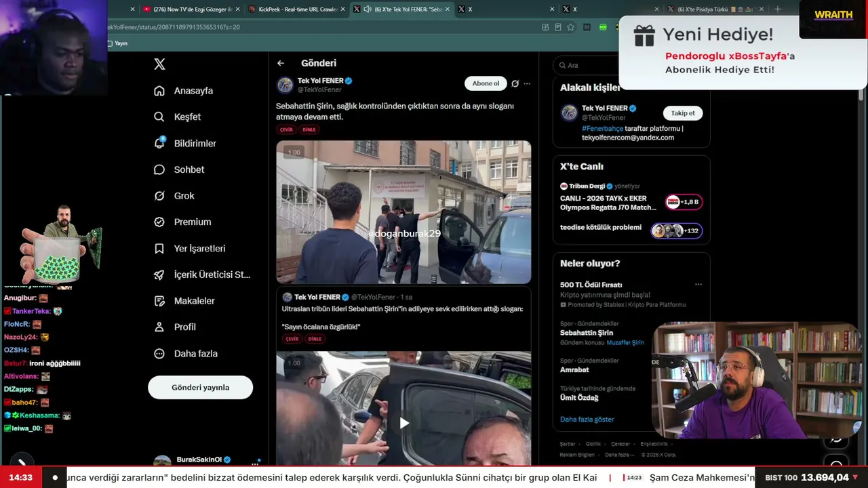Viewport: 868px width, 488px height.
Task: Click the Çerezler footer link
Action: click(620, 444)
